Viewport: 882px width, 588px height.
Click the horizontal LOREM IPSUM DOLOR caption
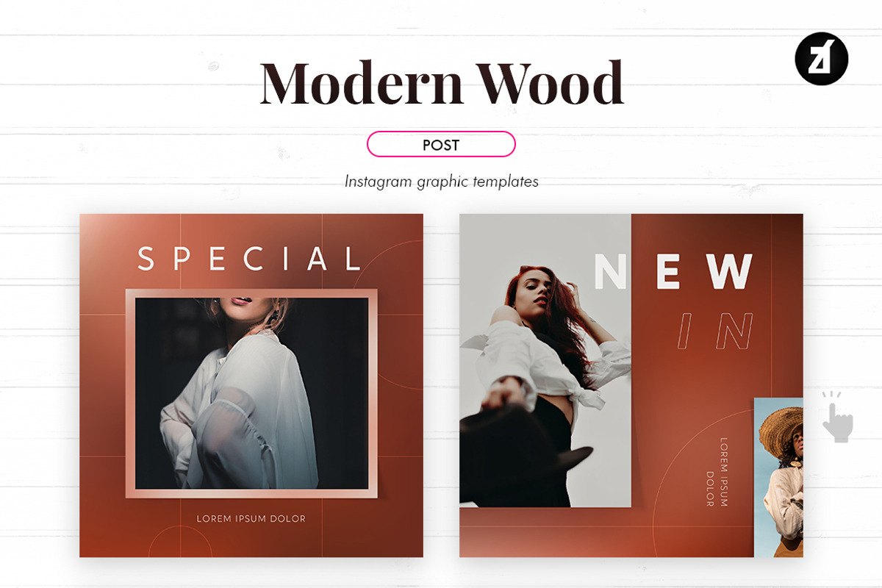click(251, 519)
